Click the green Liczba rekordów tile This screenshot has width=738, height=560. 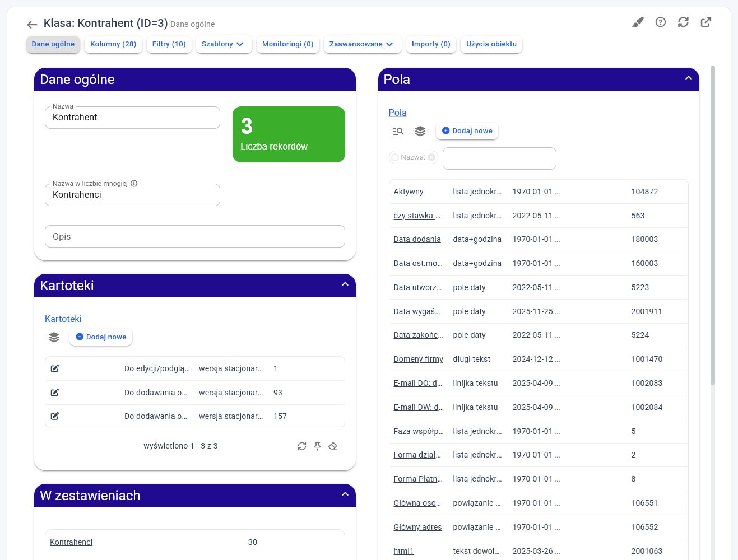click(x=289, y=134)
